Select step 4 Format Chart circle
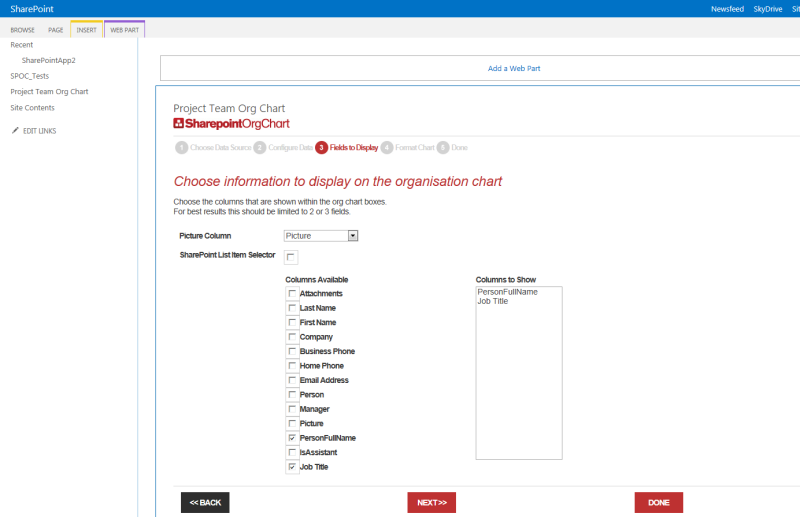Image resolution: width=800 pixels, height=517 pixels. coord(387,147)
